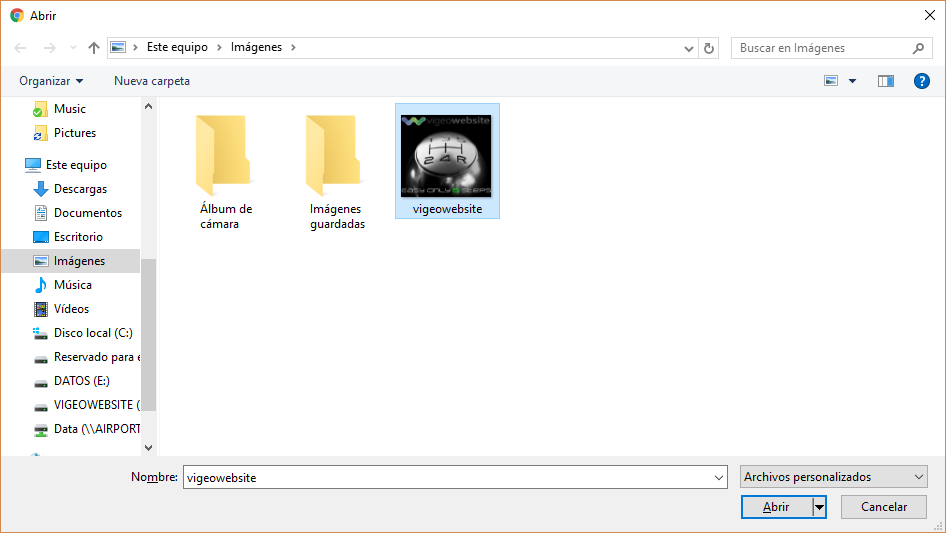Image resolution: width=946 pixels, height=533 pixels.
Task: Open recent locations dropdown arrow
Action: point(73,48)
